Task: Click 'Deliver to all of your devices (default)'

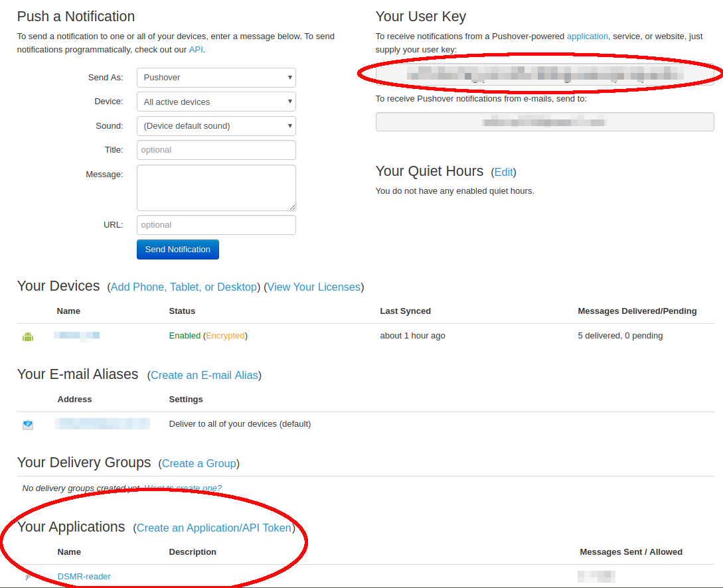Action: coord(240,424)
